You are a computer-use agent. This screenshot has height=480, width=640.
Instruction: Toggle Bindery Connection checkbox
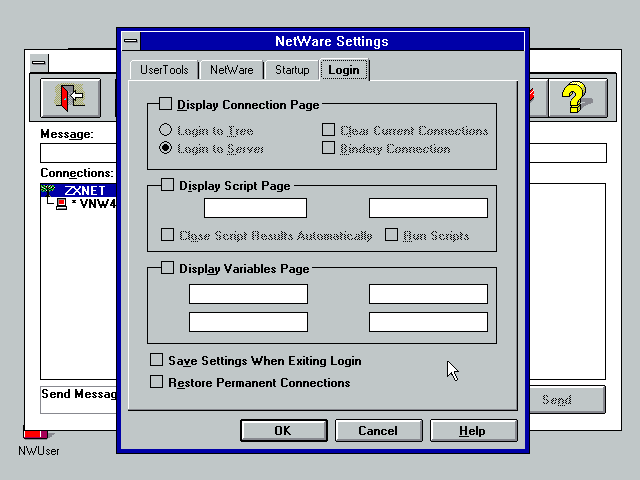tap(329, 148)
